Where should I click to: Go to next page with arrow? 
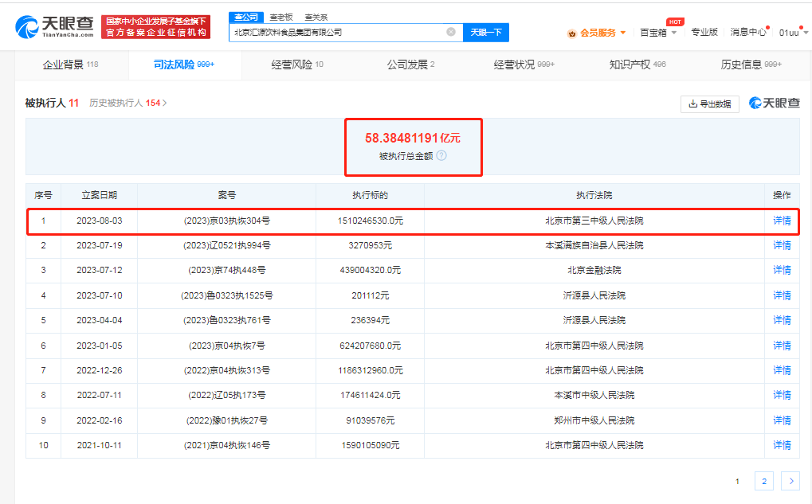tap(790, 481)
